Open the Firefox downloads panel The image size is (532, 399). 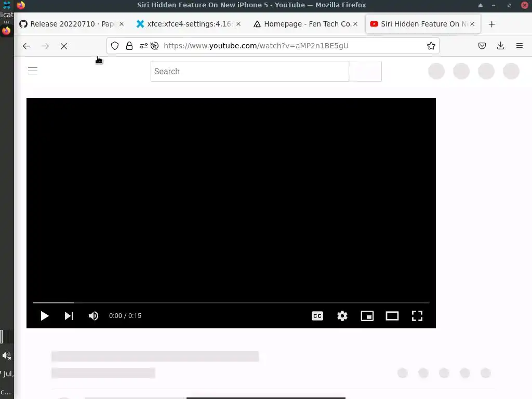coord(500,46)
